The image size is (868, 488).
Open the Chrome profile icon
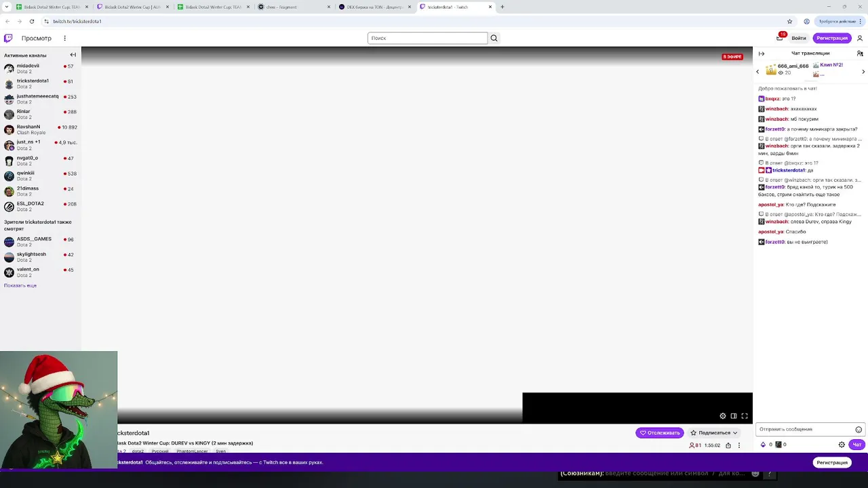click(806, 21)
